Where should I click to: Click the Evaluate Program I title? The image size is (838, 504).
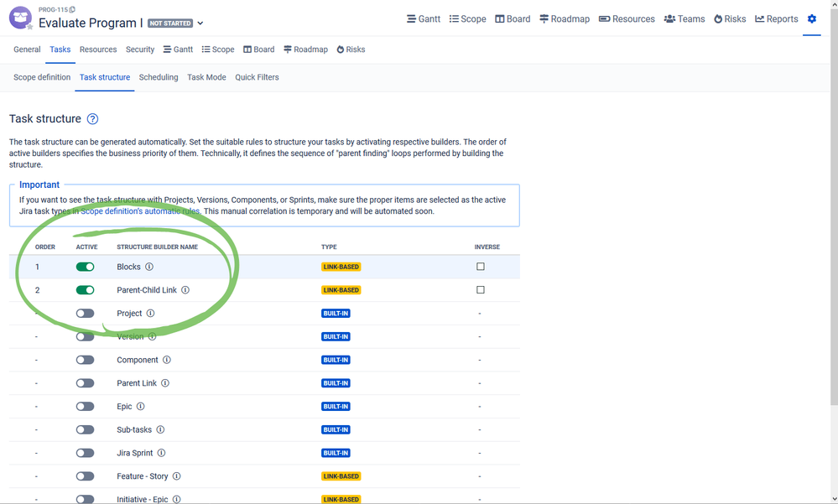tap(91, 23)
